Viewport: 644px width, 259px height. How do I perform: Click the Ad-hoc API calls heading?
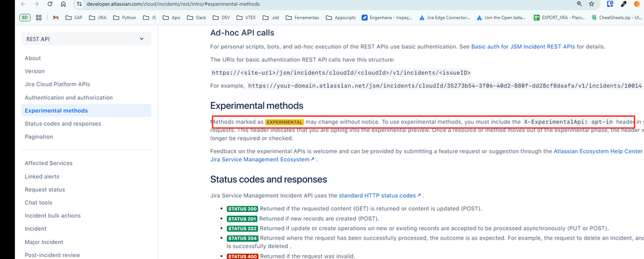click(242, 32)
